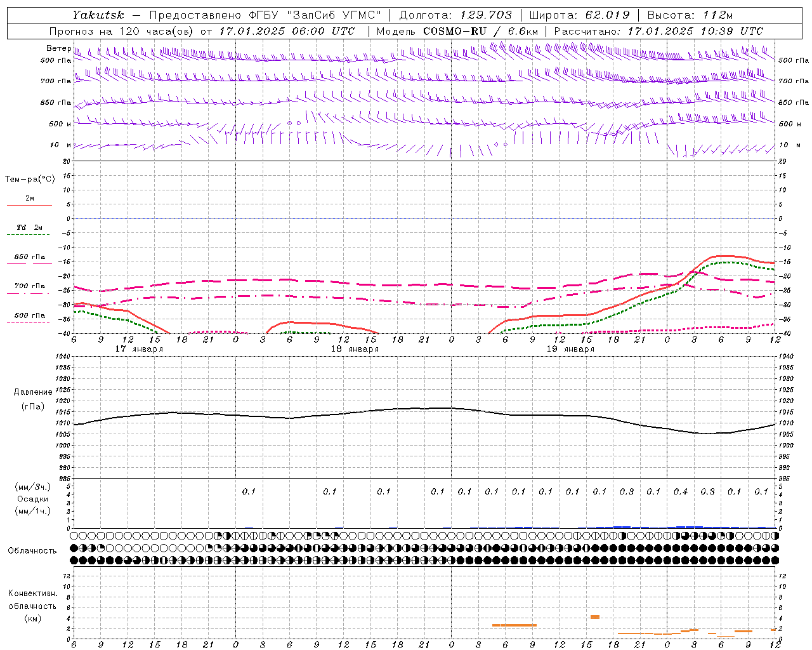Click the 10 м wind level label on right
Image resolution: width=812 pixels, height=650 pixels.
(789, 145)
